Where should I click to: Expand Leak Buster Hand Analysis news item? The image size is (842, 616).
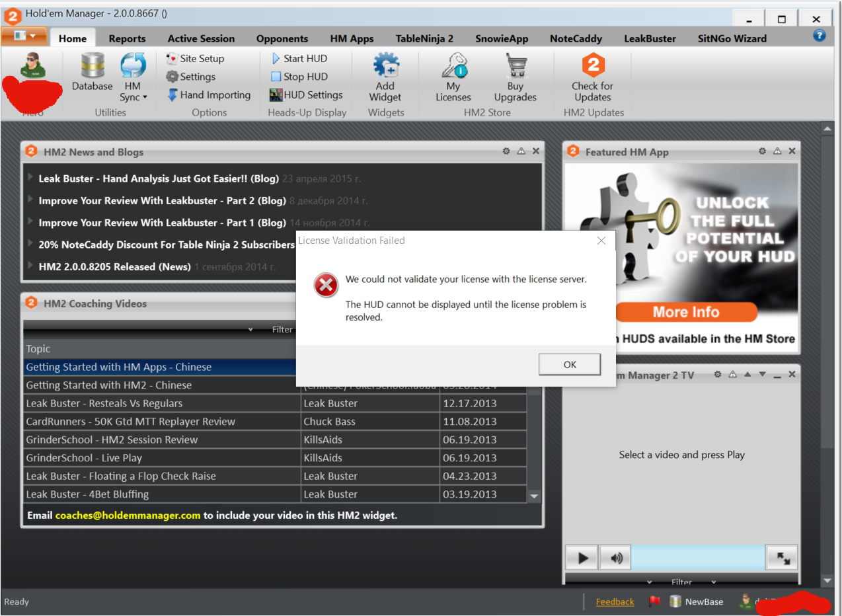coord(30,178)
